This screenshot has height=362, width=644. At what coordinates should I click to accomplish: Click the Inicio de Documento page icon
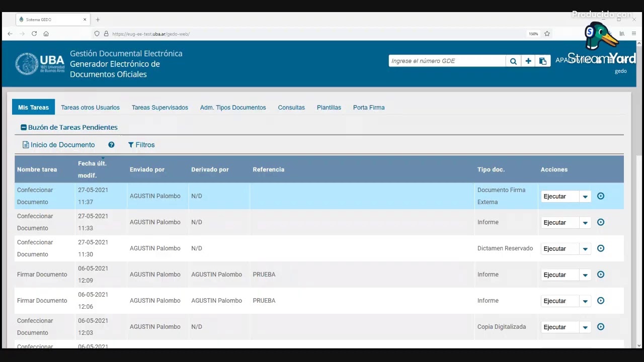(26, 145)
